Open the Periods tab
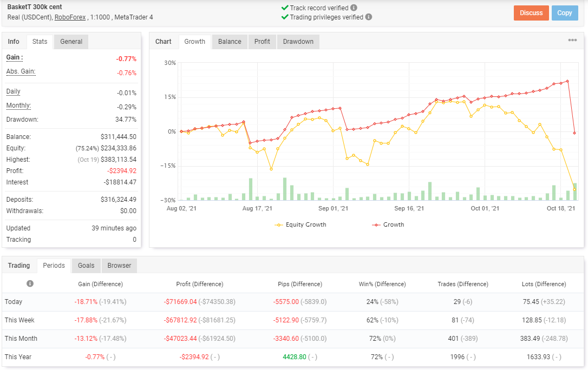 click(x=54, y=266)
